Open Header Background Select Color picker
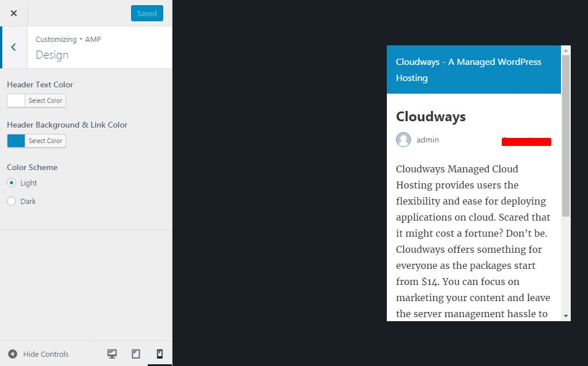The width and height of the screenshot is (588, 366). point(45,141)
